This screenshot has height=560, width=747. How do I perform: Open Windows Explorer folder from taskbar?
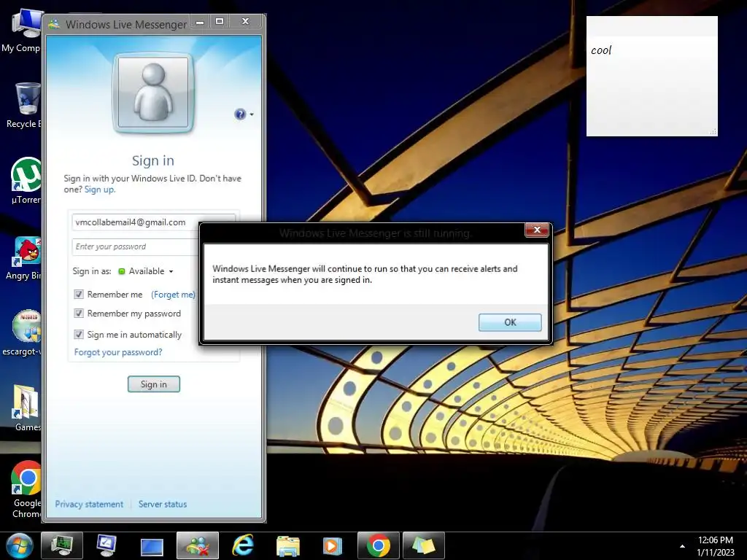click(x=287, y=545)
